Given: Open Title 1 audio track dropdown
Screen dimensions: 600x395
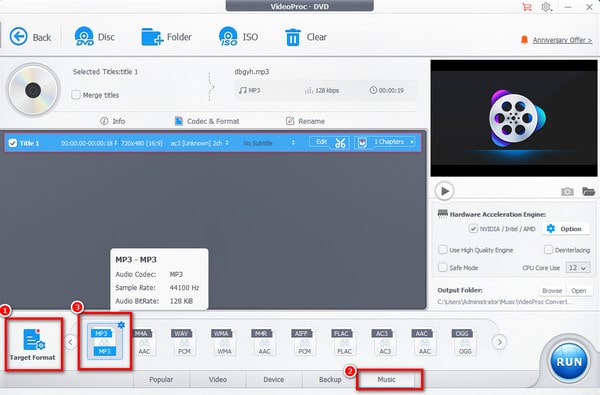Looking at the screenshot, I should coord(227,143).
